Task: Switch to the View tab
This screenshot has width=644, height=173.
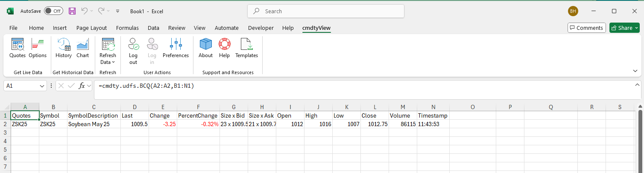Action: pyautogui.click(x=199, y=28)
